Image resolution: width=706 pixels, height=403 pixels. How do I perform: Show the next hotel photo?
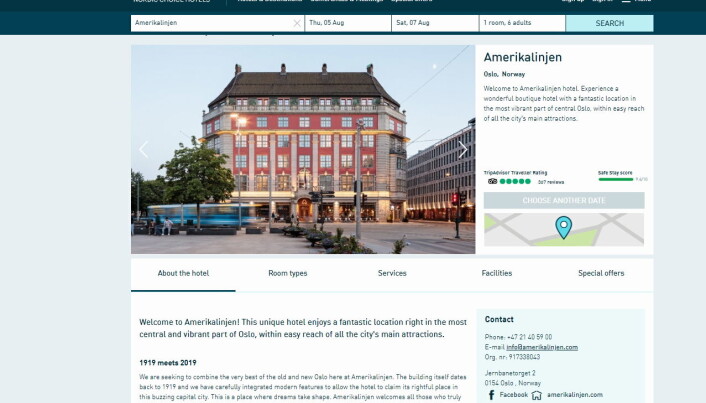(x=463, y=149)
